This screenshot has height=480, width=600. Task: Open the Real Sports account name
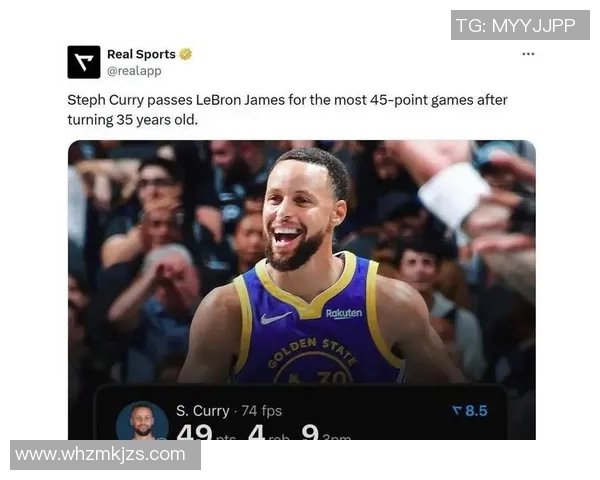pyautogui.click(x=141, y=54)
